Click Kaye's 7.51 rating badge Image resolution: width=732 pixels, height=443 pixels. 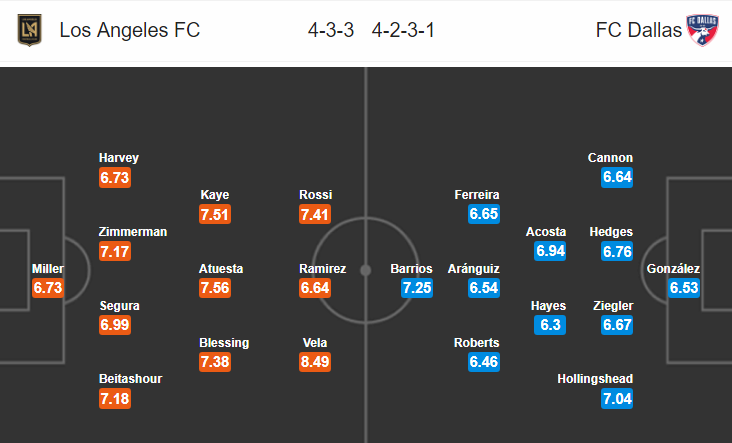pos(215,214)
